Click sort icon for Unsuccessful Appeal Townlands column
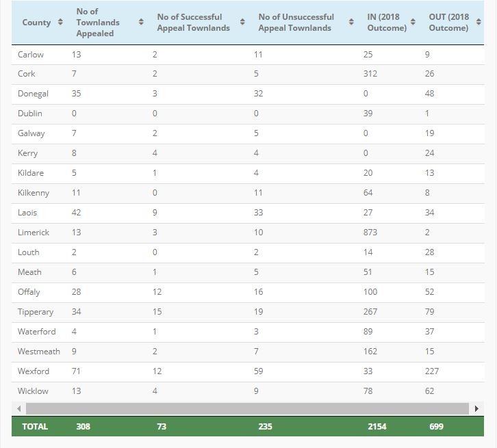This screenshot has height=448, width=497. coord(351,23)
